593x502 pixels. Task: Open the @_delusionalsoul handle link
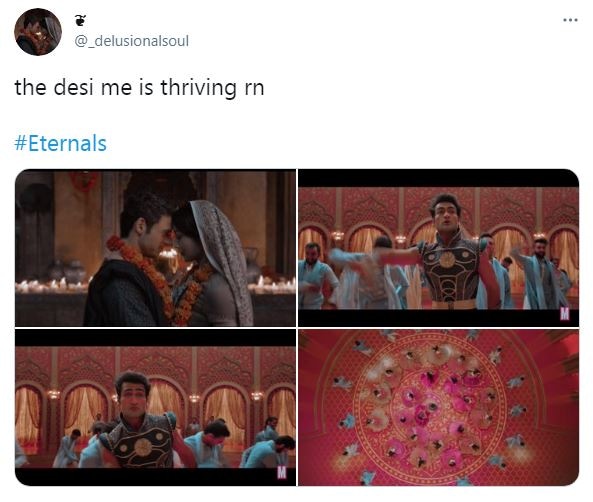132,41
